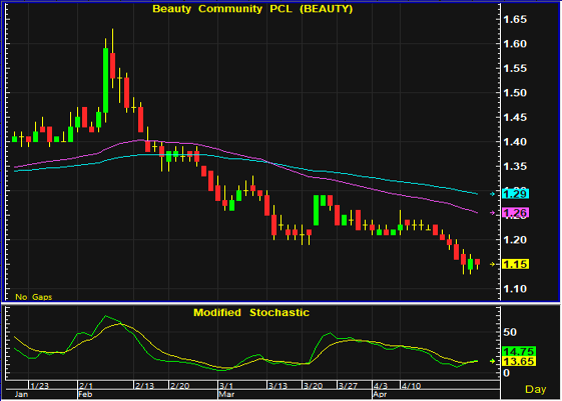Click the 1.55 price axis value
Image resolution: width=562 pixels, height=401 pixels.
click(x=515, y=68)
